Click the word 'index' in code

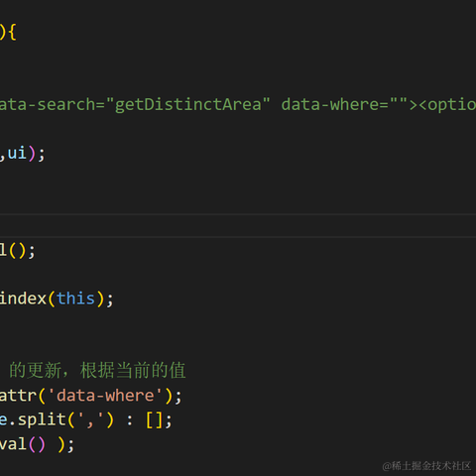(x=23, y=298)
